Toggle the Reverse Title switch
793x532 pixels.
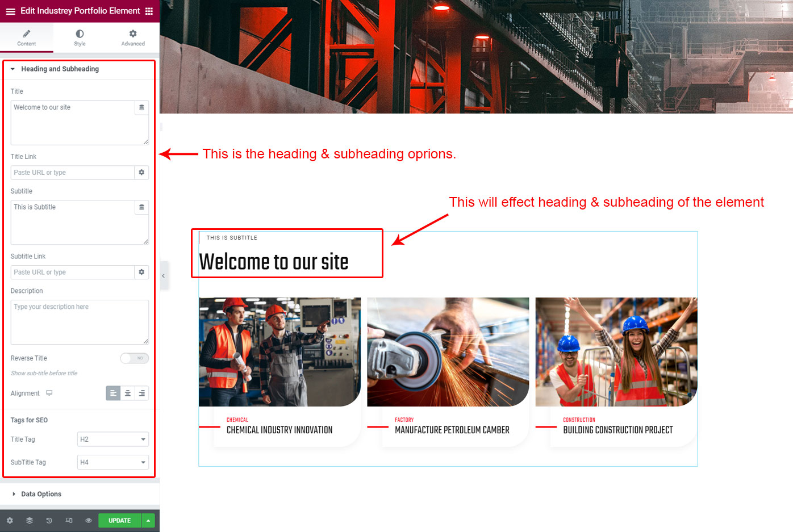click(x=135, y=358)
